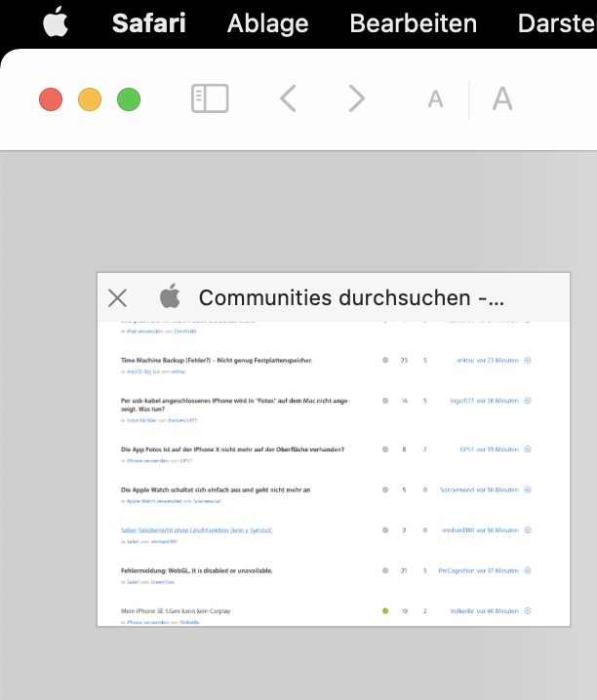Click grey status dot in WebGL row
Image resolution: width=597 pixels, height=700 pixels.
(385, 570)
